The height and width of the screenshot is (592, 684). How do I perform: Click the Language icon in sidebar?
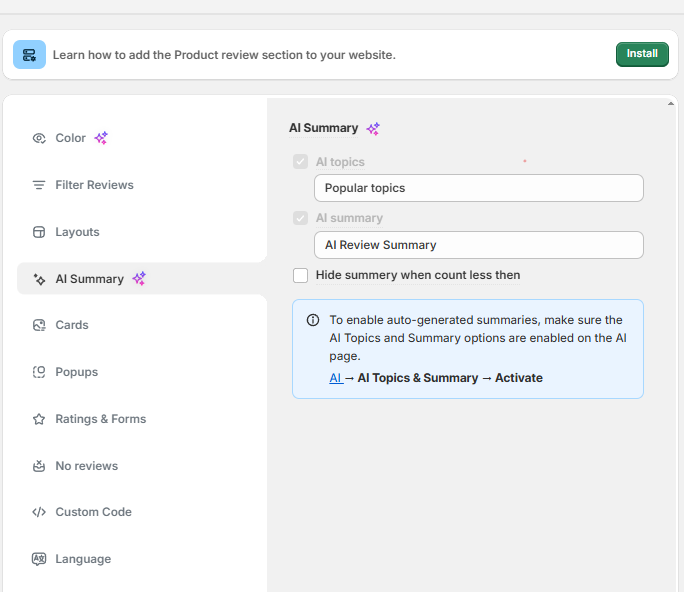point(39,559)
